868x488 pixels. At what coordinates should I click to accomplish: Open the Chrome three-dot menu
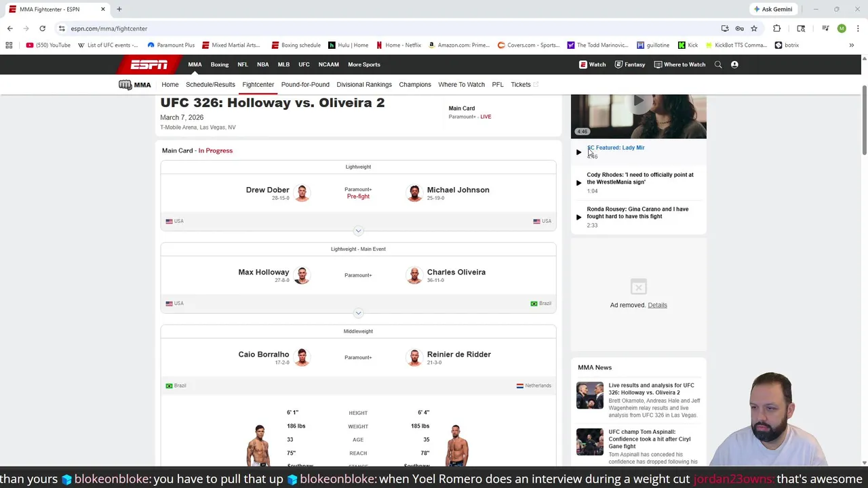858,28
